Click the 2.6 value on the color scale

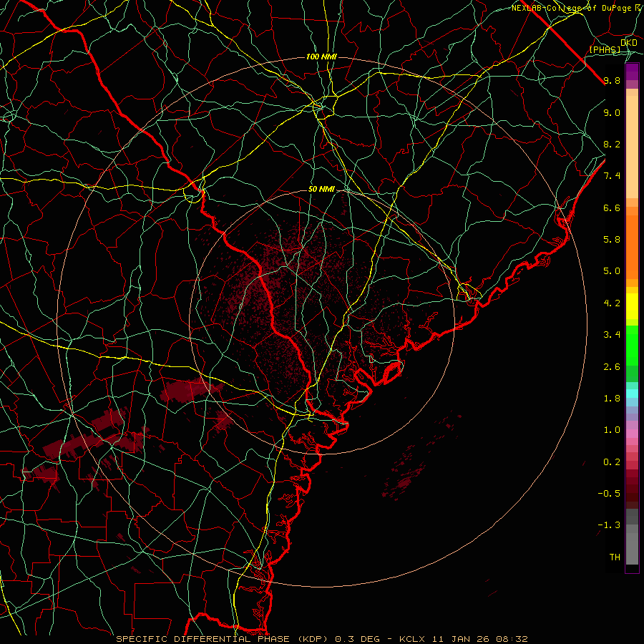tap(612, 366)
